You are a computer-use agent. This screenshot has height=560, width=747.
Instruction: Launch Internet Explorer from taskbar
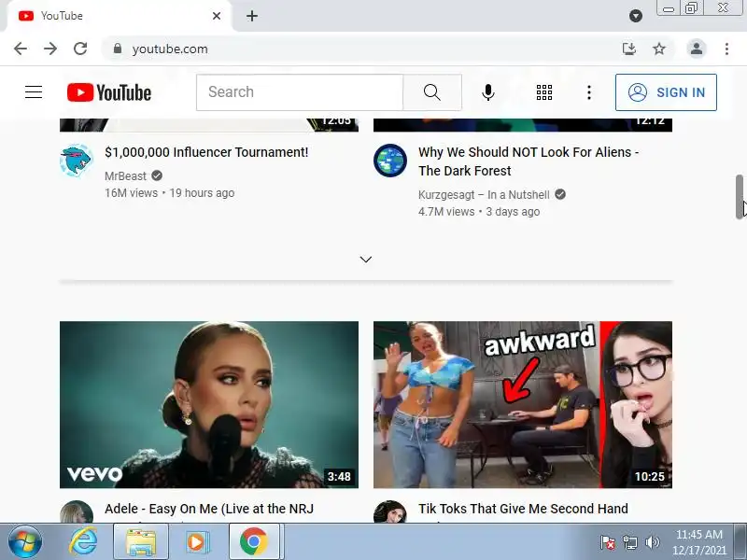click(83, 542)
